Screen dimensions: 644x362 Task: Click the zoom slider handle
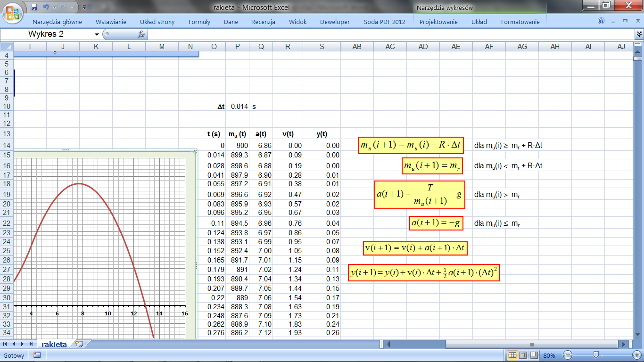pyautogui.click(x=596, y=355)
